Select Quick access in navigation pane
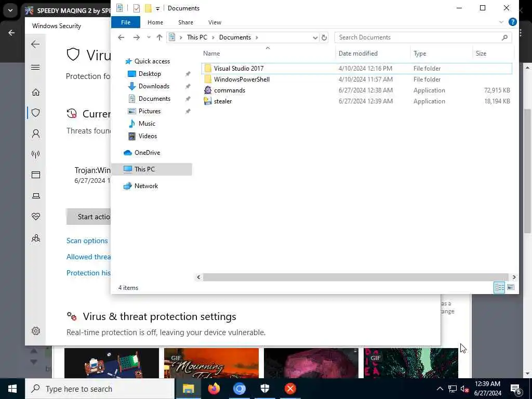 [152, 61]
